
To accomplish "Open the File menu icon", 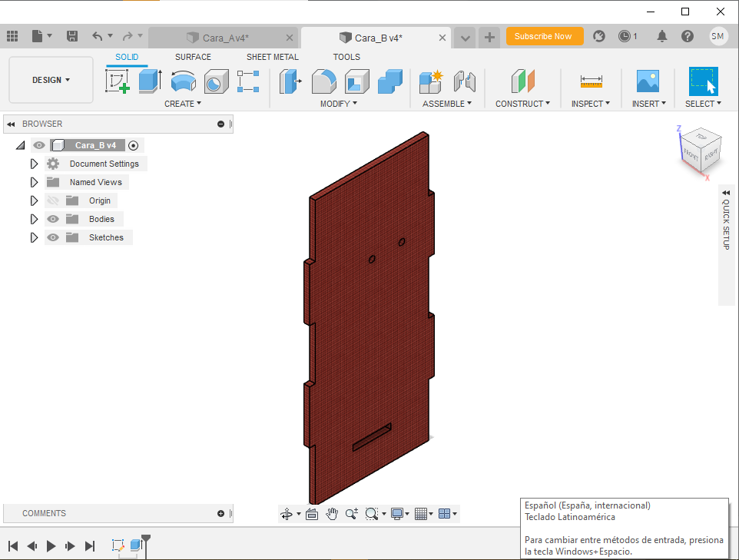I will click(41, 36).
